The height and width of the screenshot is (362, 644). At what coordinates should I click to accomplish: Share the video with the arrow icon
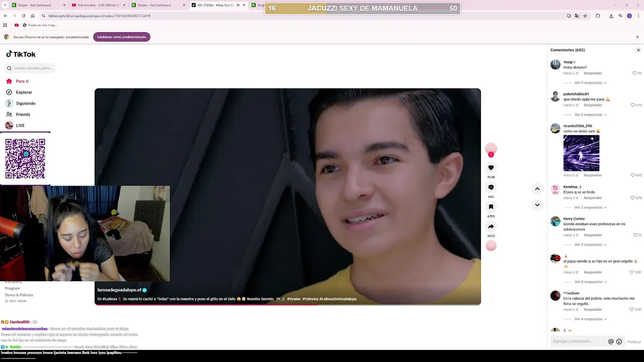click(491, 226)
